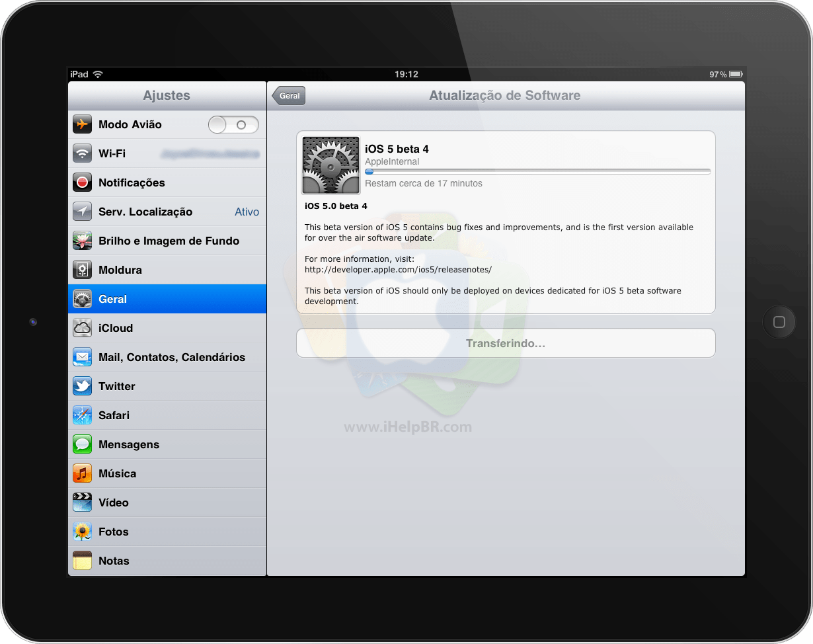Viewport: 813px width, 644px height.
Task: Tap the iOS 5 update gears icon
Action: (330, 165)
